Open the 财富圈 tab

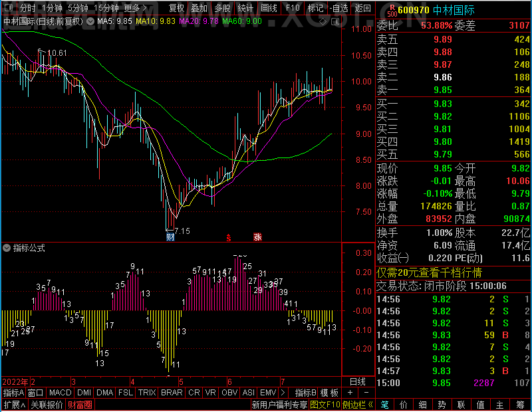click(80, 405)
